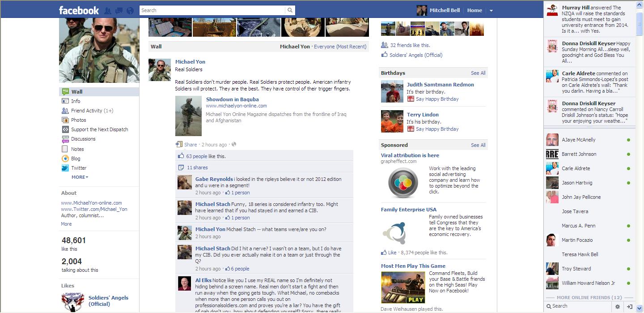This screenshot has height=313, width=644.
Task: Open Al Elks commenter name
Action: (x=203, y=280)
